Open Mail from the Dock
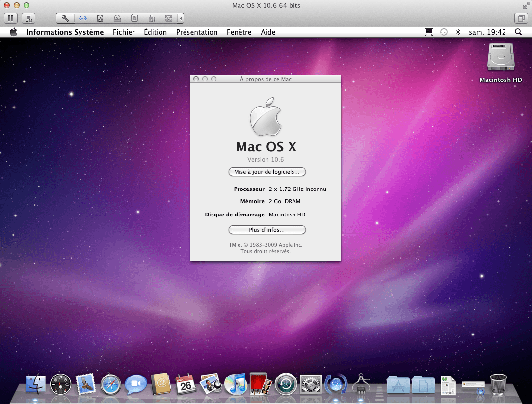The height and width of the screenshot is (404, 532). (85, 384)
